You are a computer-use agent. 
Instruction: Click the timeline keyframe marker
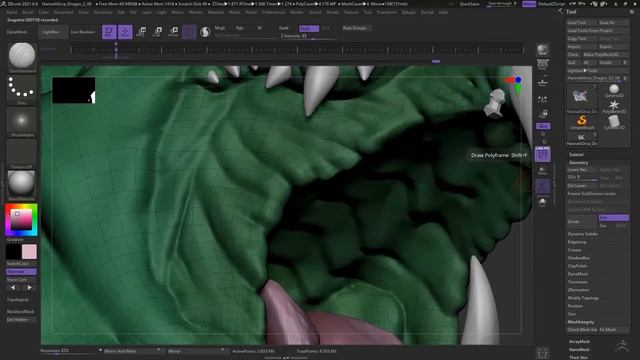(x=116, y=49)
